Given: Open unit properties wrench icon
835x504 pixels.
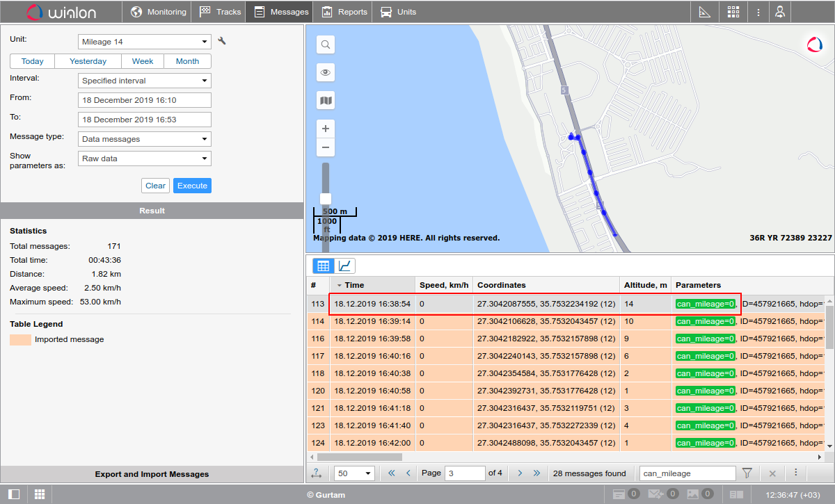Looking at the screenshot, I should pyautogui.click(x=222, y=41).
